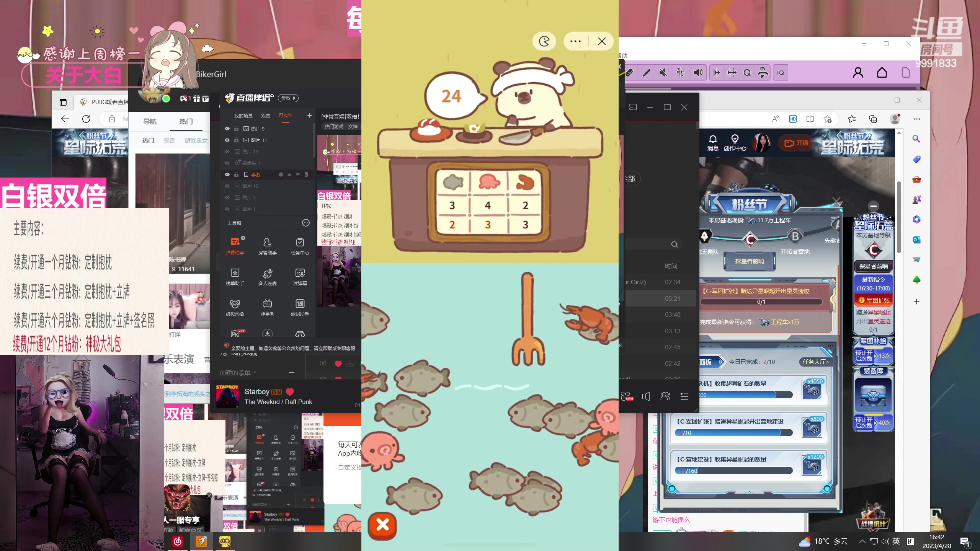Open the user profile icon in purple toolbar

coord(858,73)
